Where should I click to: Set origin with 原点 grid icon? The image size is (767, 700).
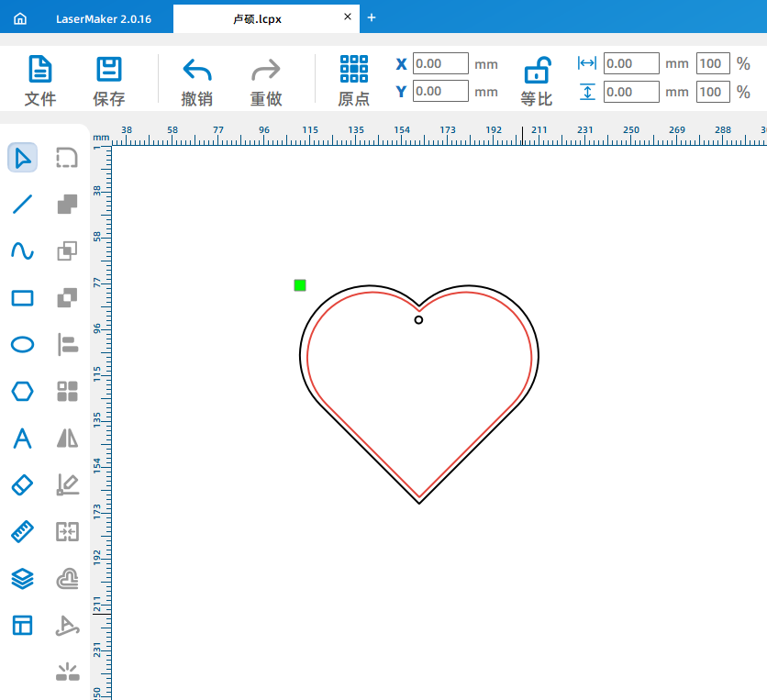pos(354,81)
